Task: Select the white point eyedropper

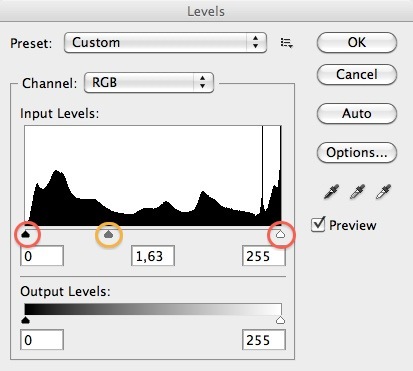Action: [x=383, y=192]
